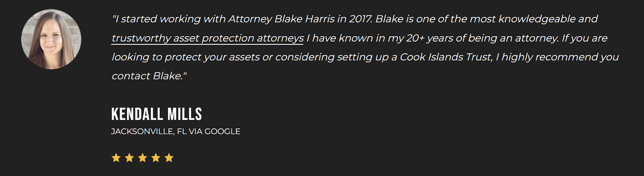Click 'Attorney Blake Harris' in the quote
This screenshot has height=176, width=644.
click(281, 19)
